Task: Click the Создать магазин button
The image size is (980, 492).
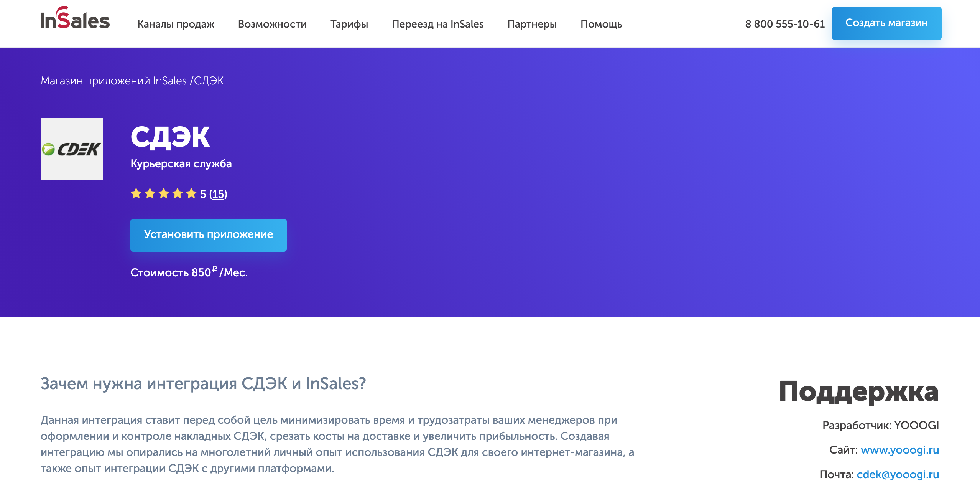Action: tap(886, 23)
